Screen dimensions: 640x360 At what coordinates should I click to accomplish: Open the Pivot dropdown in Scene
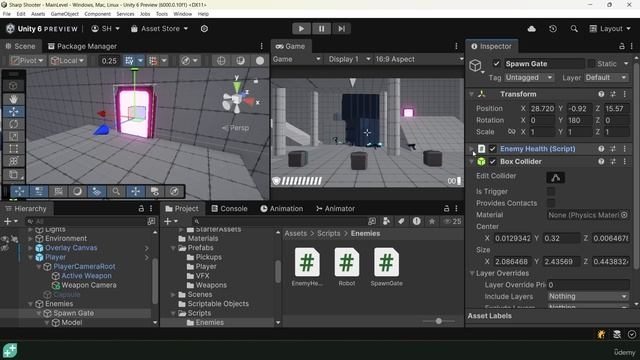(x=27, y=60)
